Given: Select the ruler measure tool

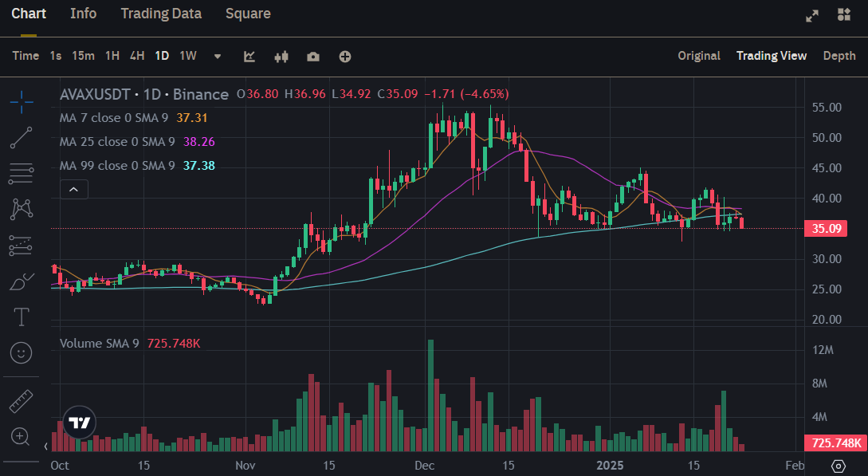Looking at the screenshot, I should point(21,401).
